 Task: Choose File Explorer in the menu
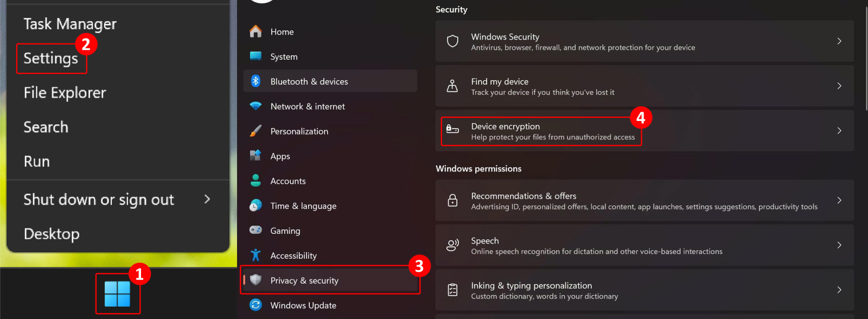65,93
